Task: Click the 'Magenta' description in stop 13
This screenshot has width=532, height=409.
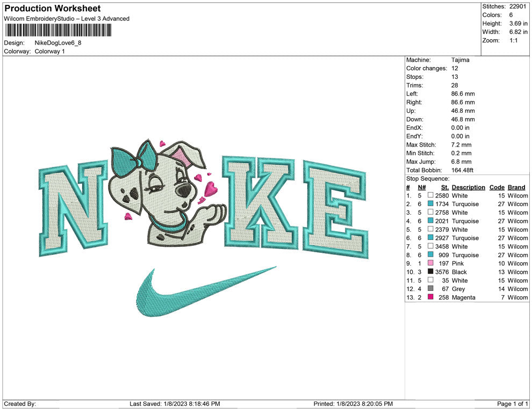Action: coord(463,297)
